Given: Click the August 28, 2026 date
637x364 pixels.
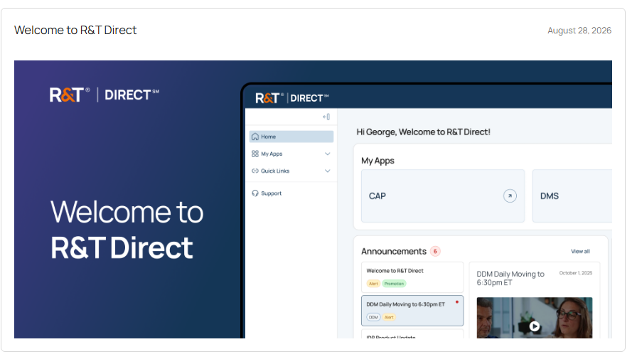Looking at the screenshot, I should [579, 31].
